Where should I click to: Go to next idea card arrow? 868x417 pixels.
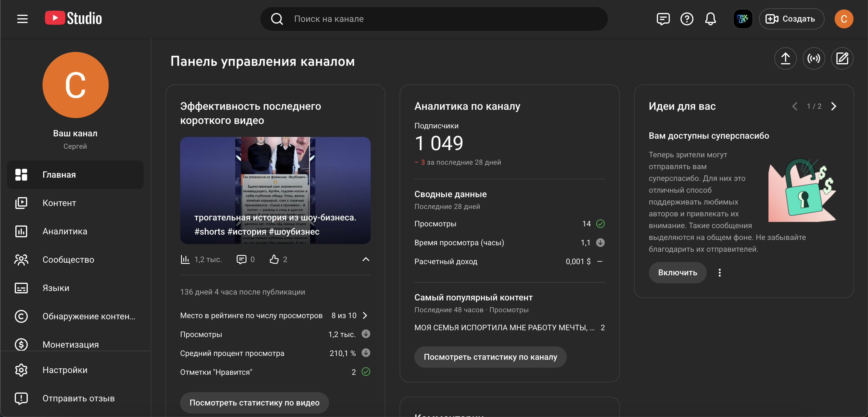click(x=834, y=107)
